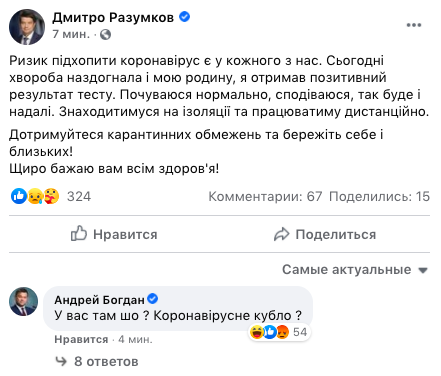Click the laughing reaction on Bogdan's comment
441x376 pixels.
257,332
